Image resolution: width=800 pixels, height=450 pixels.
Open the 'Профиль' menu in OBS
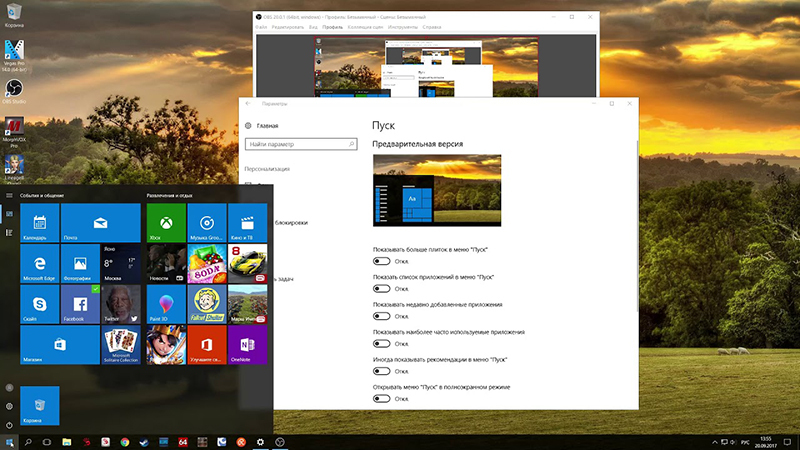333,27
